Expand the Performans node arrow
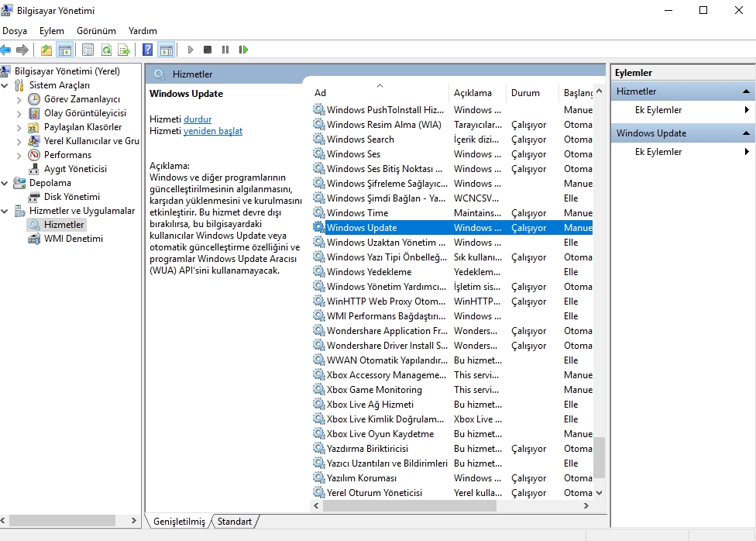The image size is (756, 541). point(19,156)
